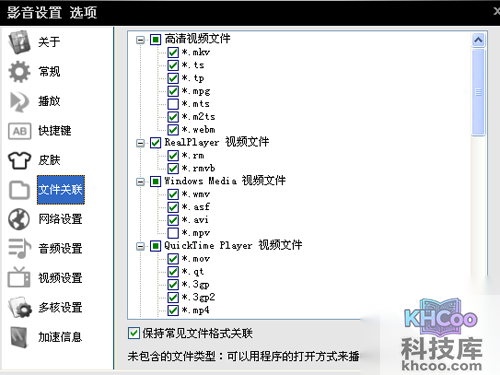The height and width of the screenshot is (375, 500).
Task: Uncheck the *.rm file association
Action: 173,156
